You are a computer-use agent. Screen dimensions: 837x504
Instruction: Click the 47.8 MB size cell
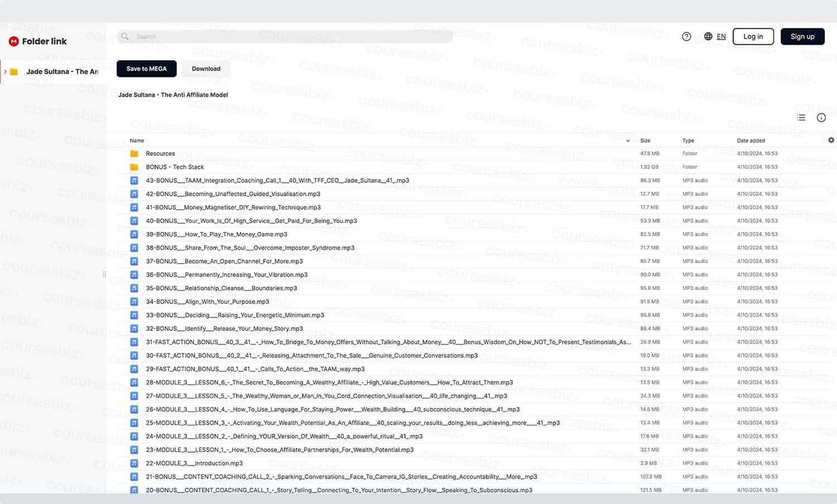click(x=650, y=153)
